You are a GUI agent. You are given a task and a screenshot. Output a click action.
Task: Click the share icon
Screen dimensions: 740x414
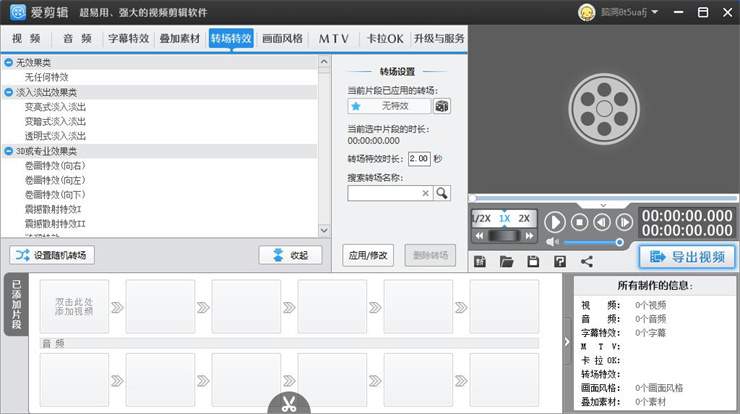[587, 262]
